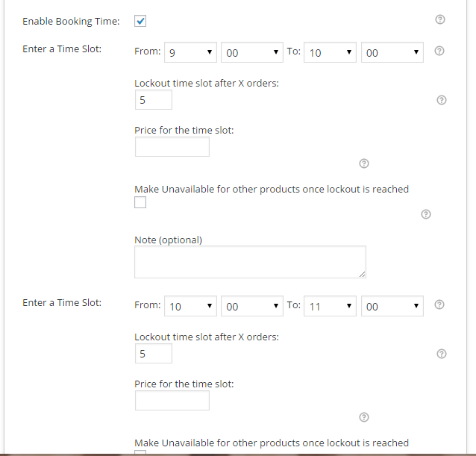Click help icon for first Make Unavailable option
The width and height of the screenshot is (476, 456).
pos(425,214)
